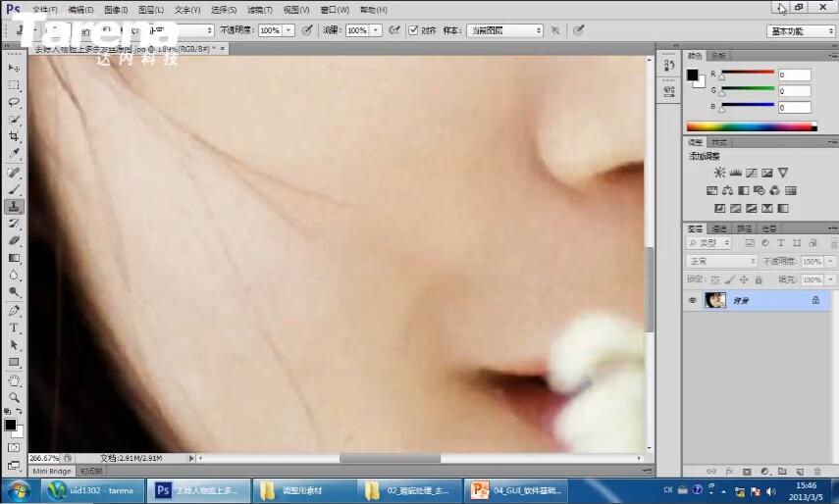This screenshot has height=504, width=839.
Task: Select the Clone Stamp tool
Action: coord(14,206)
